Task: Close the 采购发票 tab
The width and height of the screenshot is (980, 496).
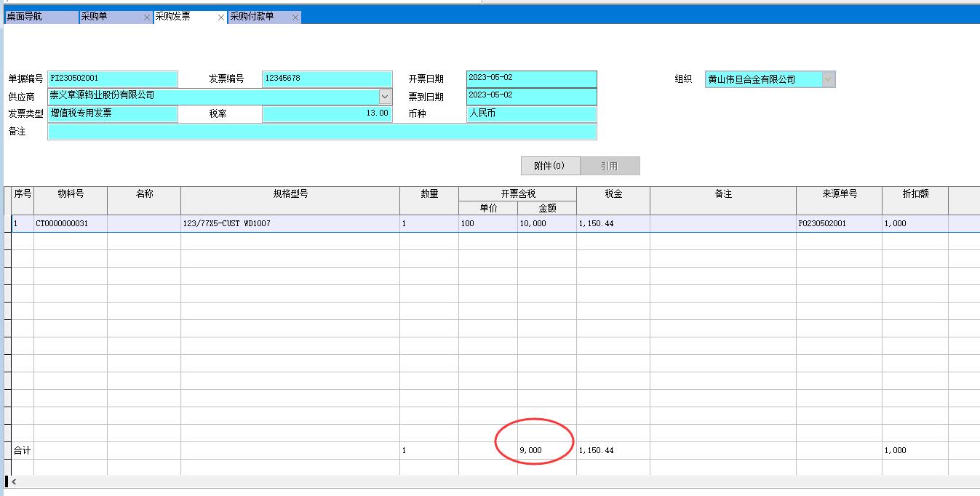Action: click(x=221, y=17)
